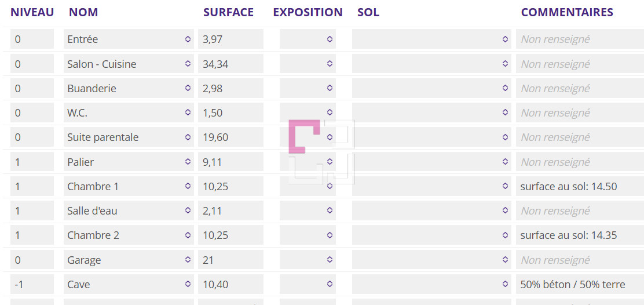Click the sol selector arrows on Cave row
This screenshot has height=305, width=644.
click(505, 284)
